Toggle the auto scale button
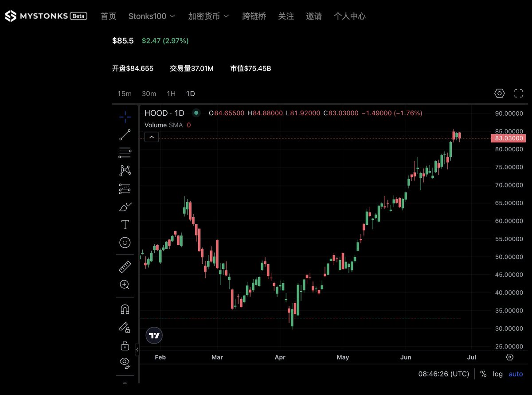 tap(516, 374)
